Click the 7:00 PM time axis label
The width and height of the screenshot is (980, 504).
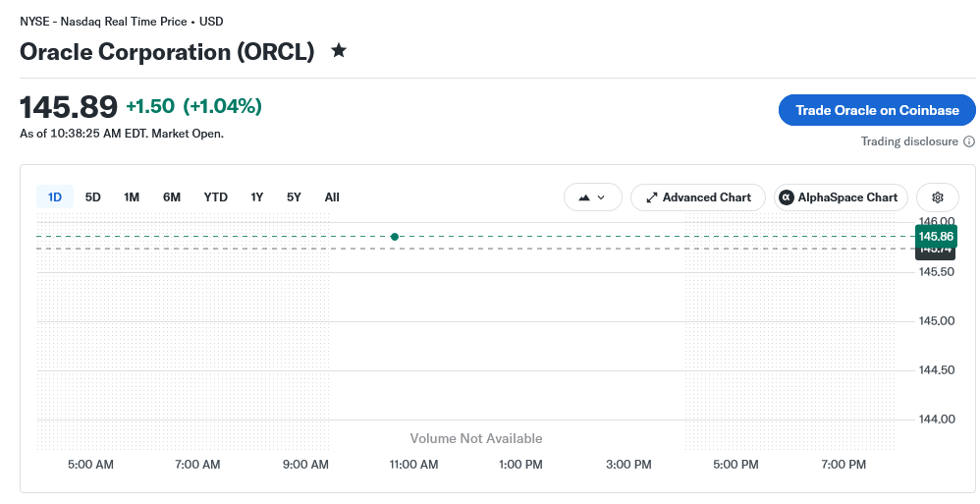click(844, 465)
